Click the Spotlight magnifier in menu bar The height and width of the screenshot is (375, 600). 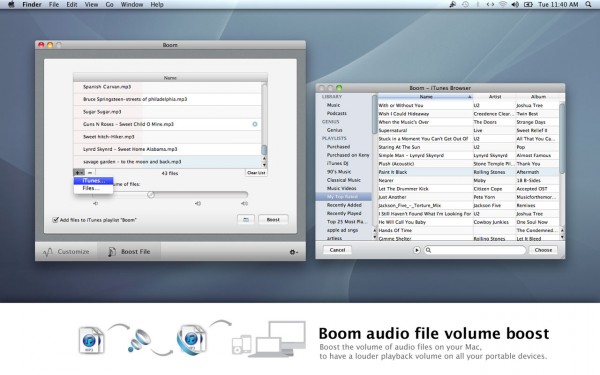click(x=588, y=5)
